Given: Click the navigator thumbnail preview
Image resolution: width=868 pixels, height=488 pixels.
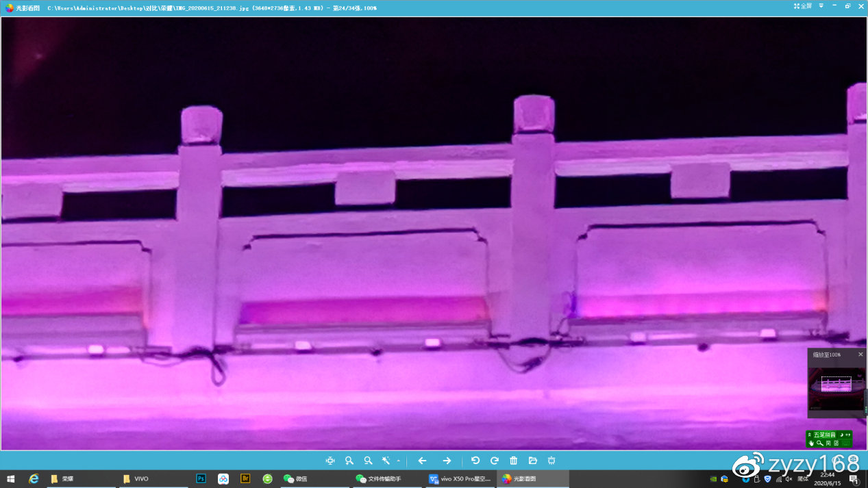Looking at the screenshot, I should click(836, 389).
